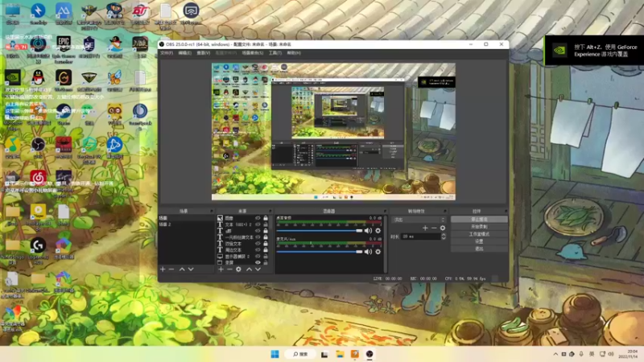Move the source up in the list
Screen dimensions: 644x362
(x=249, y=269)
